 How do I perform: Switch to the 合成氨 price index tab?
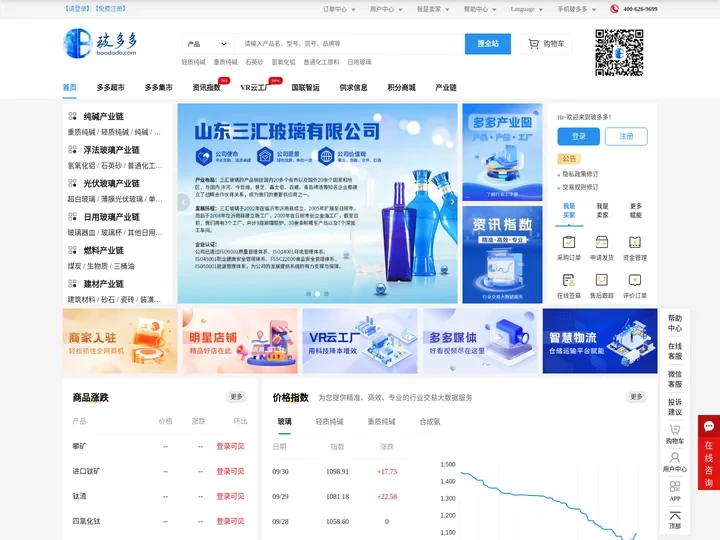click(x=430, y=422)
